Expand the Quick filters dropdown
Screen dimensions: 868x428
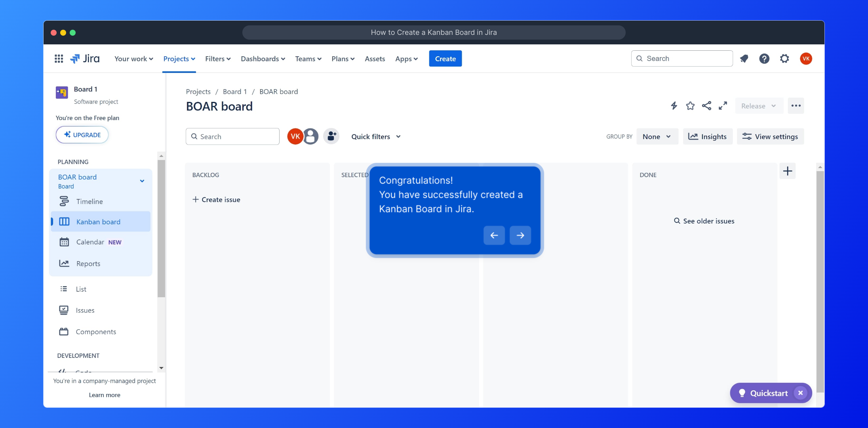(x=376, y=136)
